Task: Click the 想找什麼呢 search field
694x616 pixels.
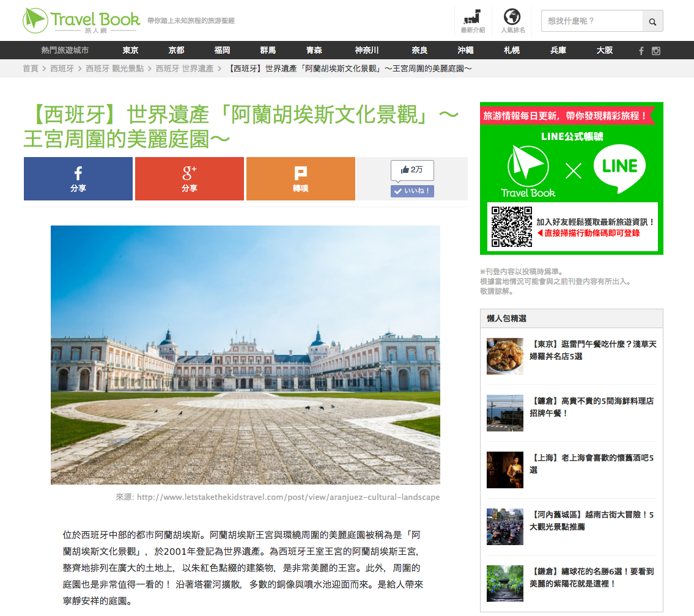Action: (592, 21)
